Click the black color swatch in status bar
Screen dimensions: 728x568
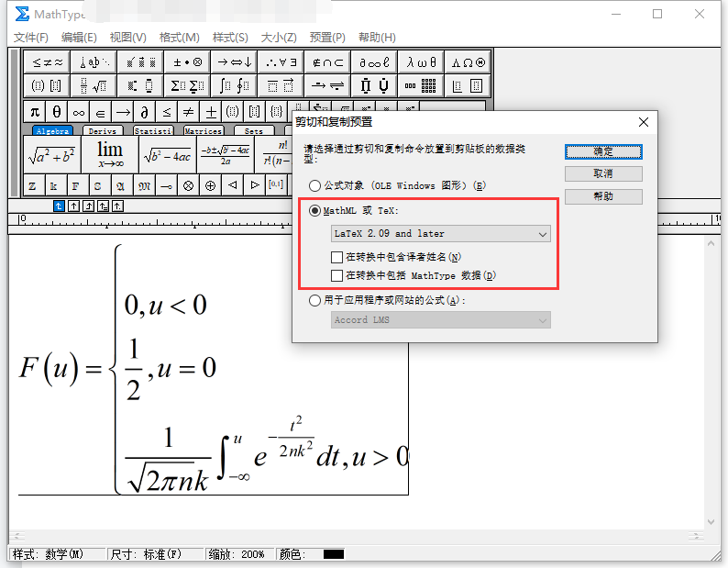[333, 554]
